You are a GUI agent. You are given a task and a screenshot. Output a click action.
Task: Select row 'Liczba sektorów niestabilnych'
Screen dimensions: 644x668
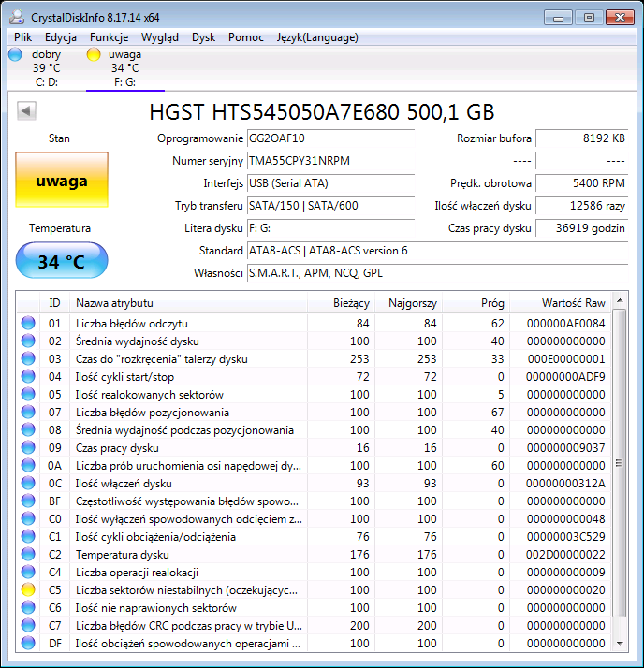pos(314,589)
